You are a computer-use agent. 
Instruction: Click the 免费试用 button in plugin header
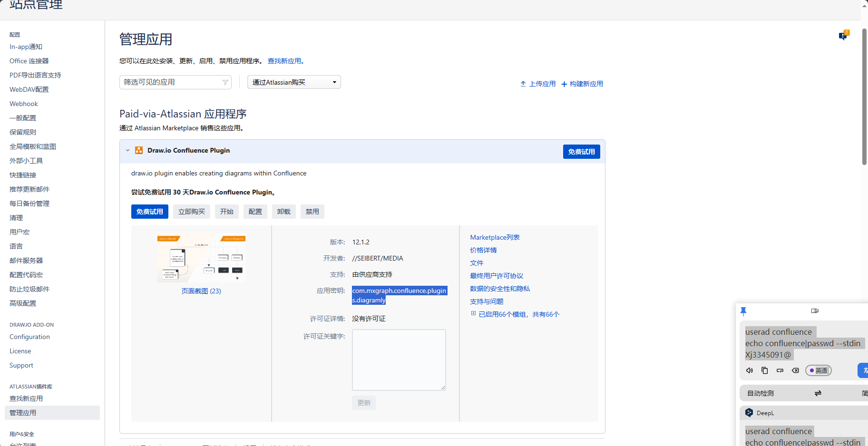click(x=581, y=152)
